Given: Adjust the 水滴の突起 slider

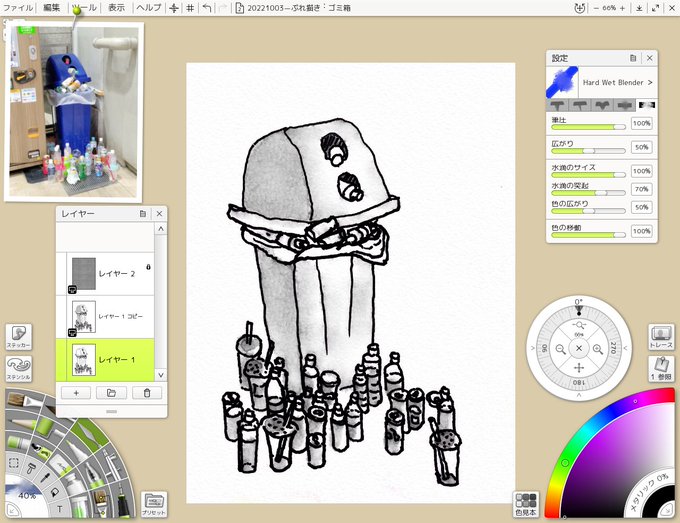Looking at the screenshot, I should (x=588, y=193).
